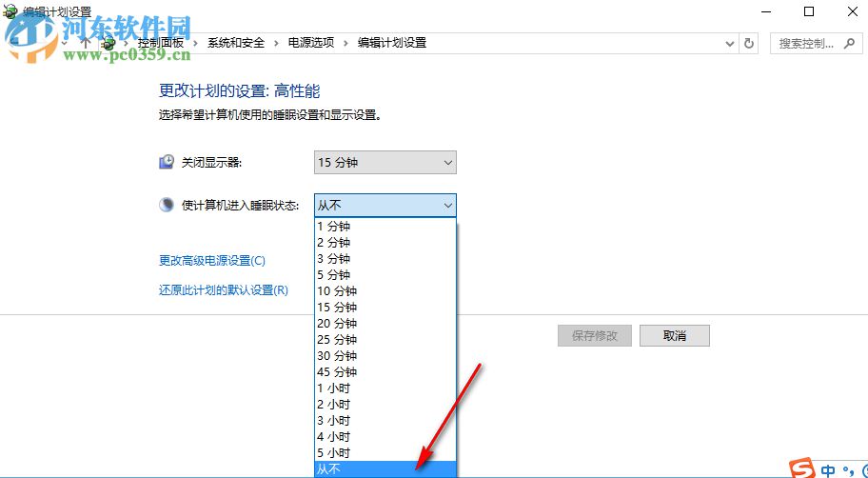Expand chevron after 系统和安全 breadcrumb
This screenshot has width=868, height=478.
pyautogui.click(x=277, y=43)
